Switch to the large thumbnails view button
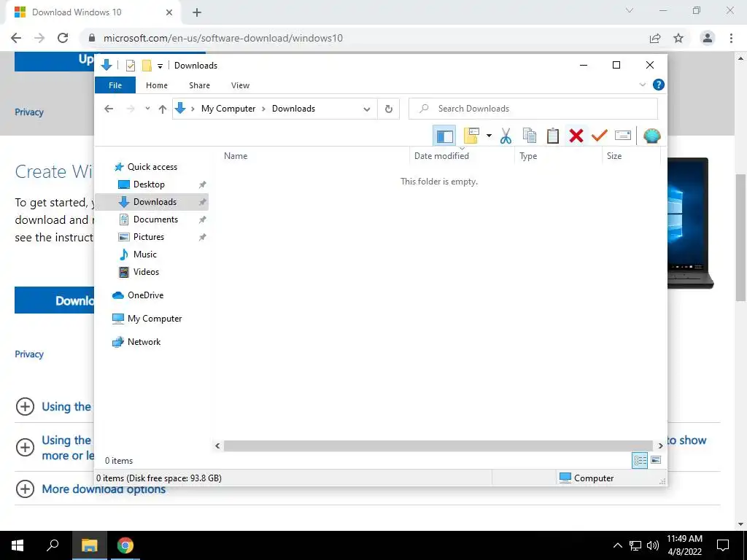The height and width of the screenshot is (560, 747). pos(656,460)
